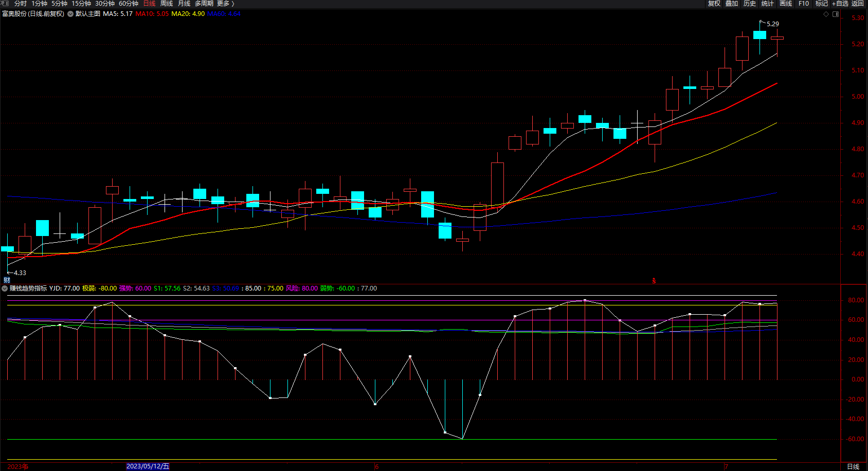Image resolution: width=868 pixels, height=471 pixels.
Task: Add stock via +自选 button
Action: pos(840,4)
